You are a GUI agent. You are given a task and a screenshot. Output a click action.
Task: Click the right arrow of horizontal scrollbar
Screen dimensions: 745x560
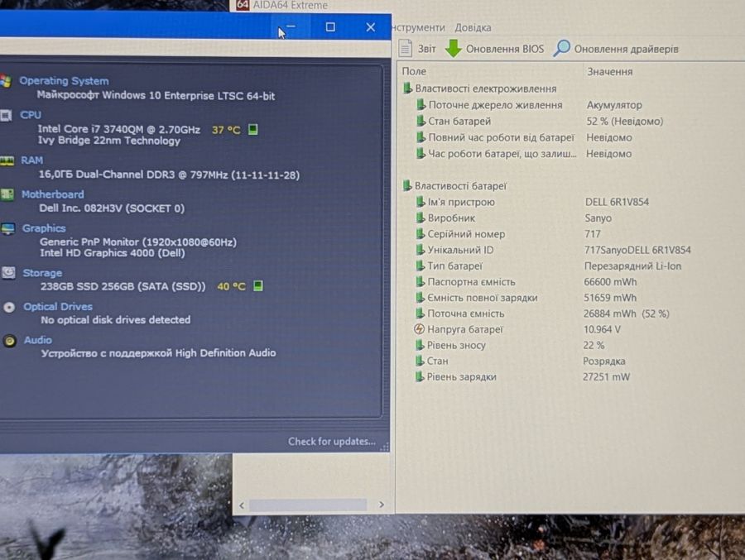click(x=381, y=505)
